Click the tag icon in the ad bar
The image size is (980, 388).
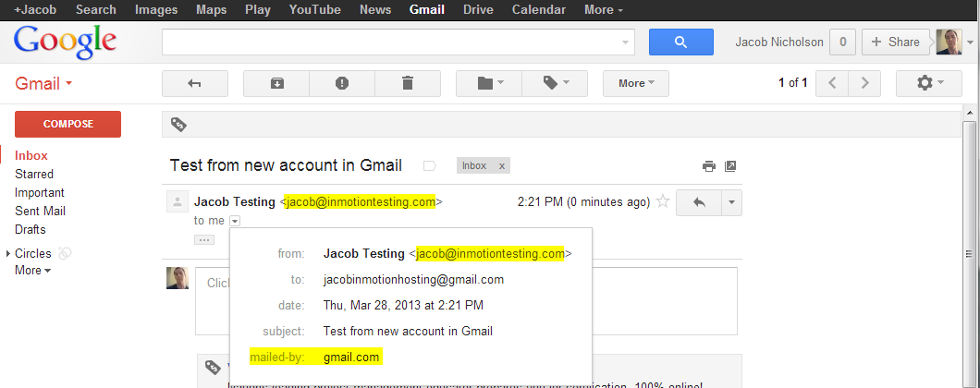(178, 125)
